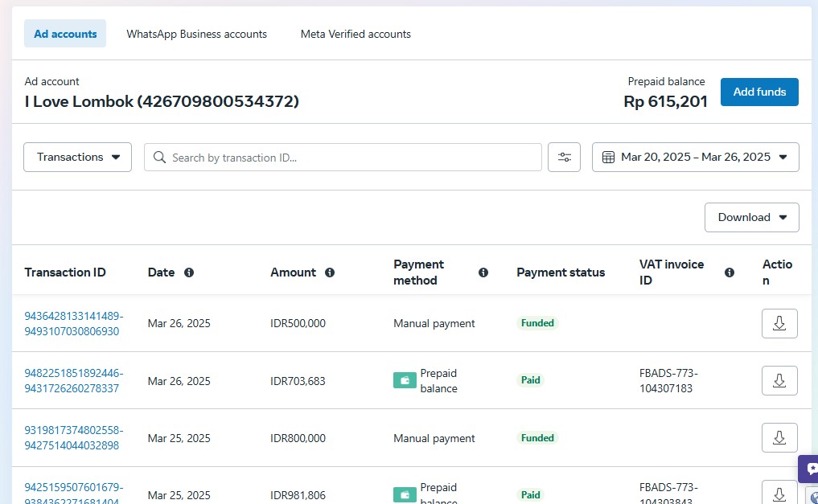
Task: Open transaction ID starting with 9482251851892446
Action: click(x=73, y=380)
